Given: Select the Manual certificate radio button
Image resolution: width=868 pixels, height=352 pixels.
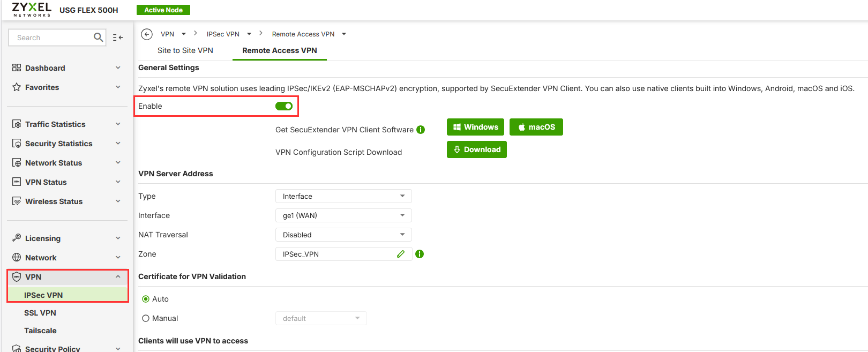Looking at the screenshot, I should [146, 318].
